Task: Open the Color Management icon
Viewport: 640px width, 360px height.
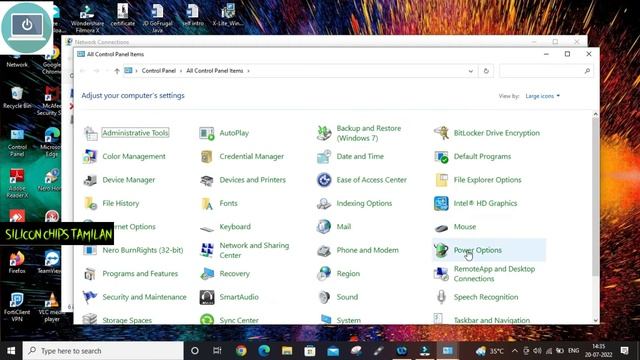Action: [90, 156]
